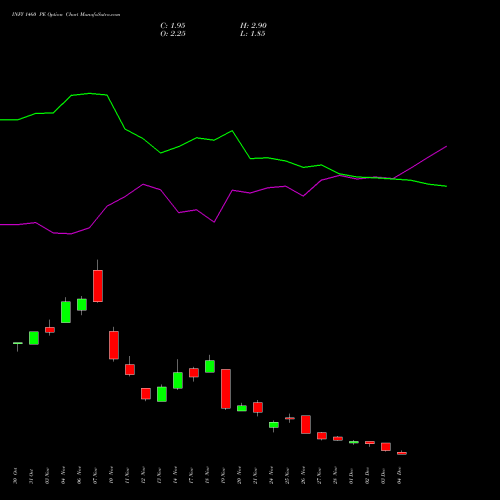
Task: Select the "11 Nov" date label
Action: tap(127, 476)
